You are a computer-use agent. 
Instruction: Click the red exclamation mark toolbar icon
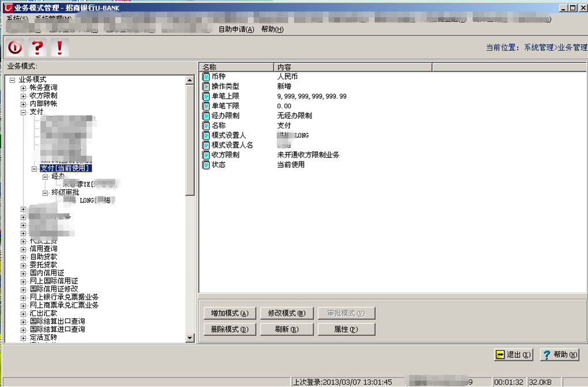pos(59,47)
